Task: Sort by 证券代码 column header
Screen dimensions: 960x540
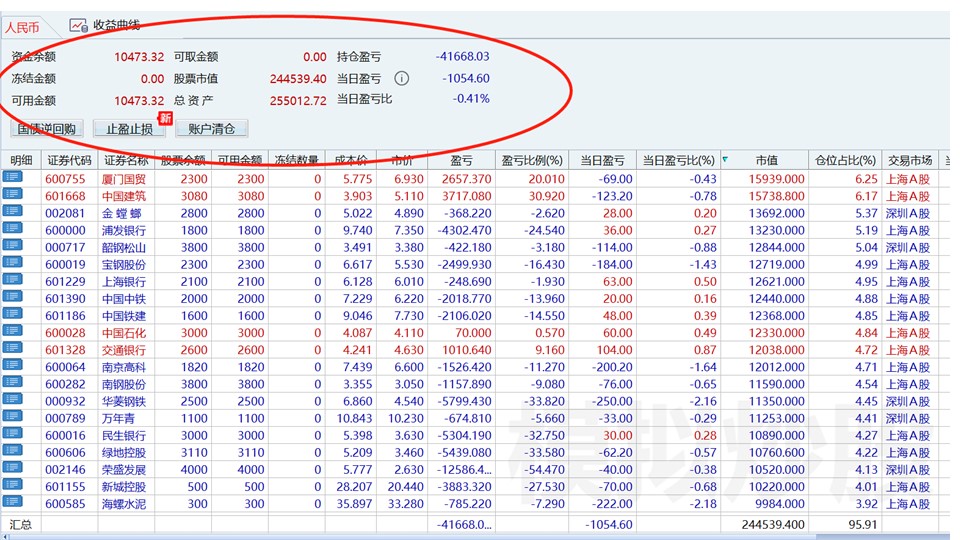Action: [69, 160]
